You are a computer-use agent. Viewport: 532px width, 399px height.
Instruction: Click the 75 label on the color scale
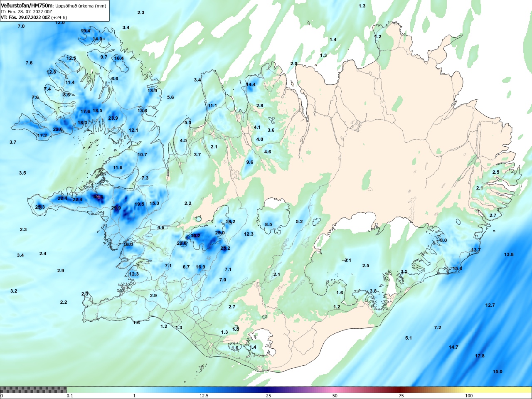[x=401, y=396]
